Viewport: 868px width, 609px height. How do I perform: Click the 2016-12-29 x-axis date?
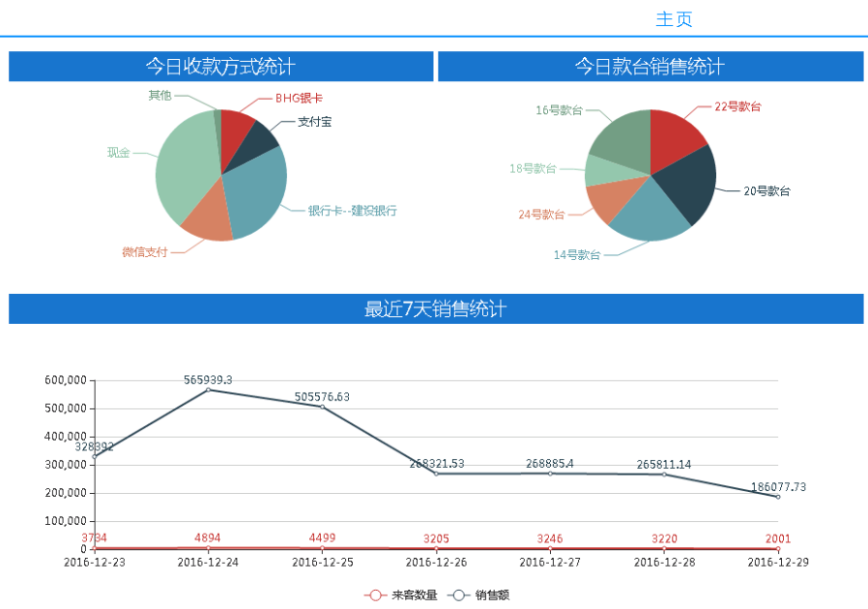pos(778,563)
